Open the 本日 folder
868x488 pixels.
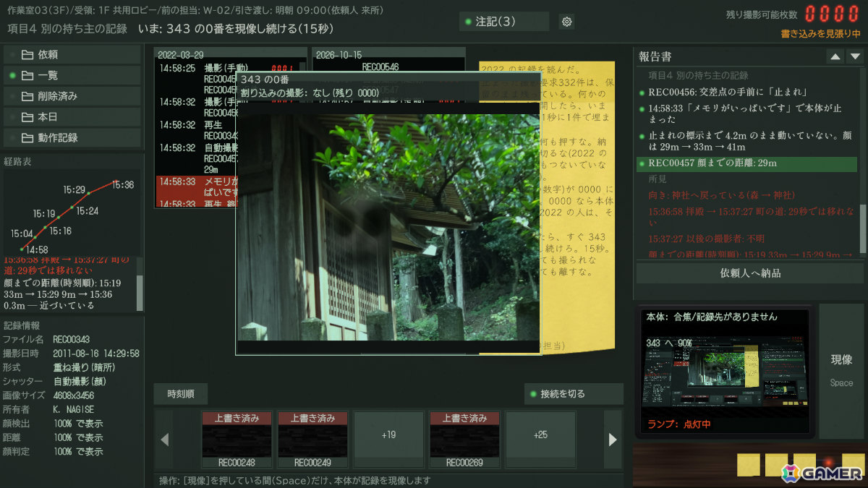pyautogui.click(x=72, y=117)
